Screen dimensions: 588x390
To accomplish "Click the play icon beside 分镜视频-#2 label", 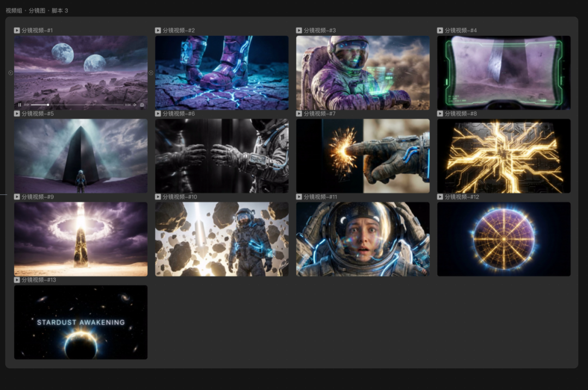I will [x=158, y=31].
